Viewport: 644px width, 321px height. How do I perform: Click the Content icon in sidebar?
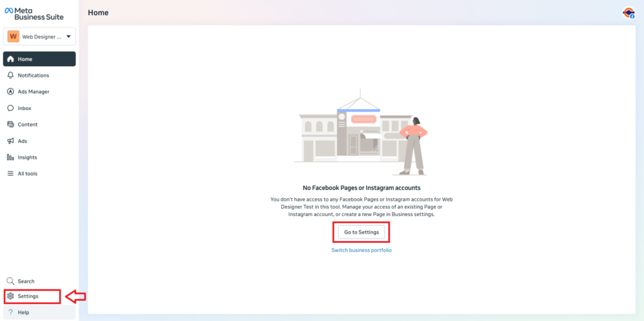[x=11, y=125]
